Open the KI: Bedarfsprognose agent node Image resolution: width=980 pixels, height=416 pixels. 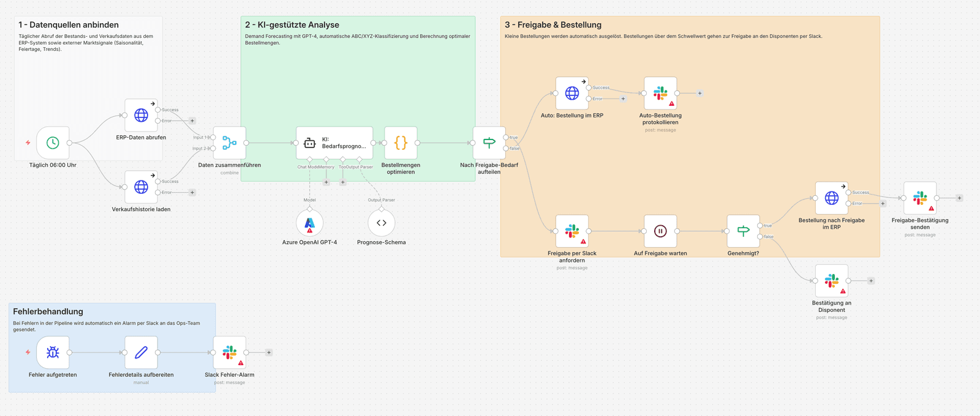click(x=334, y=143)
